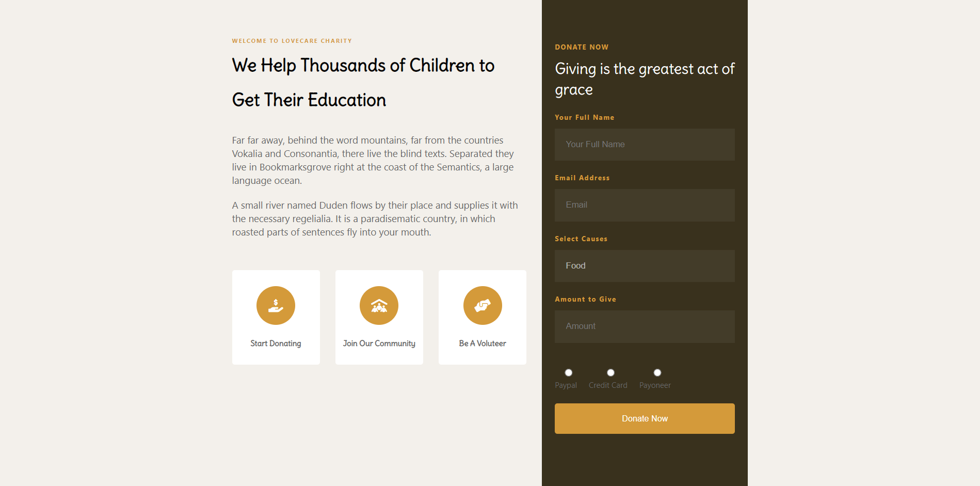Select the Paypal radio button

pos(568,372)
